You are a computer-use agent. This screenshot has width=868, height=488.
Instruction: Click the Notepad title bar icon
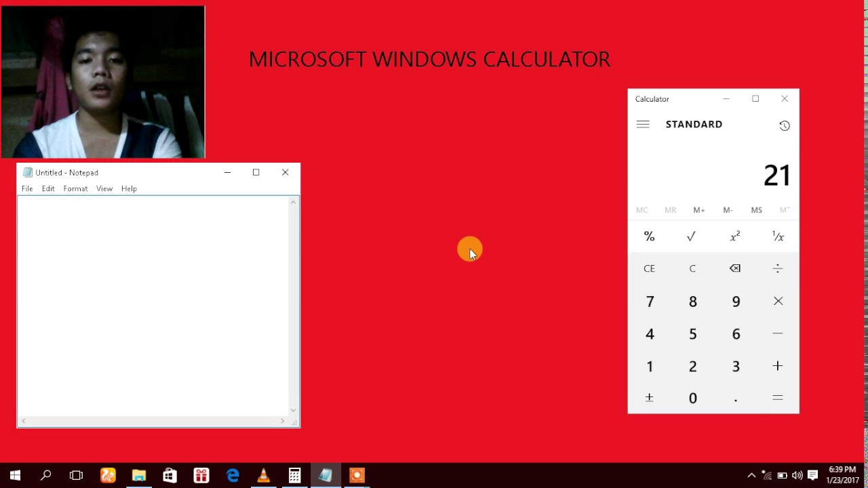coord(28,172)
